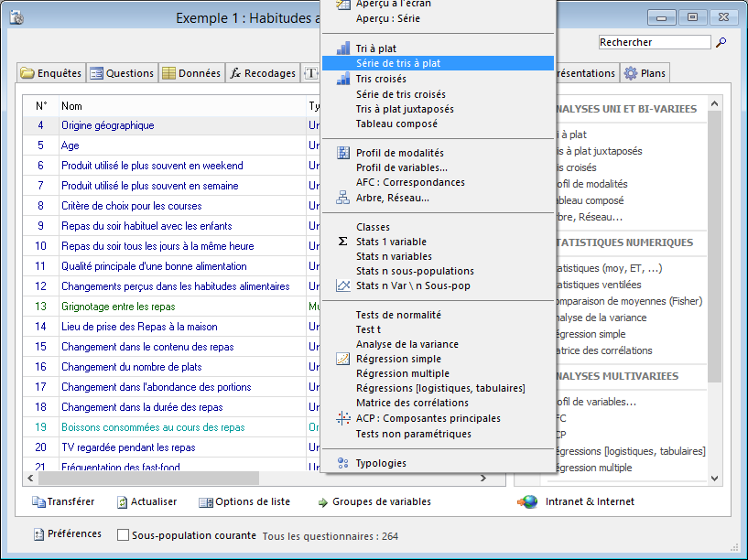
Task: Open the Enquêtes tab
Action: 51,73
